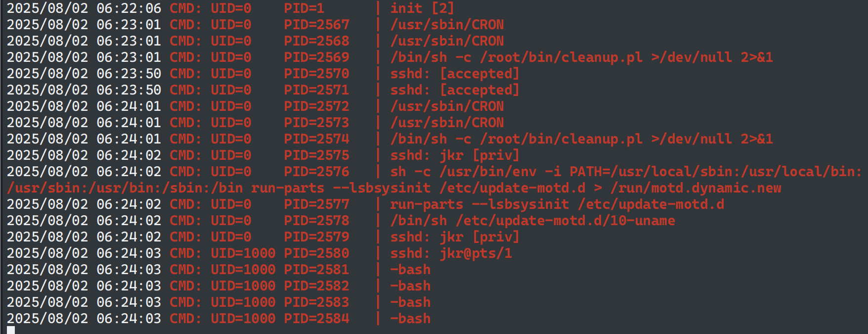Click 'sshd: jkr [priv]' on PID=2579 line
The image size is (868, 334).
pyautogui.click(x=454, y=237)
